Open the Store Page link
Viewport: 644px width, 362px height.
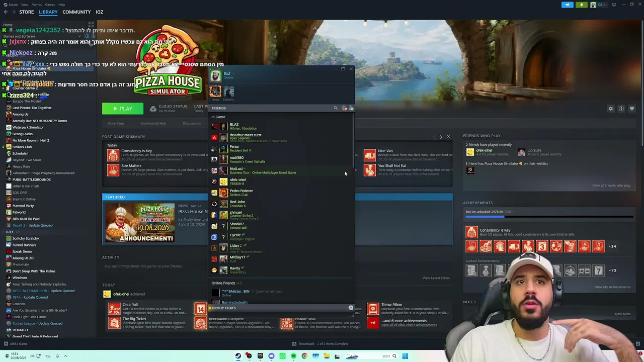[x=116, y=124]
